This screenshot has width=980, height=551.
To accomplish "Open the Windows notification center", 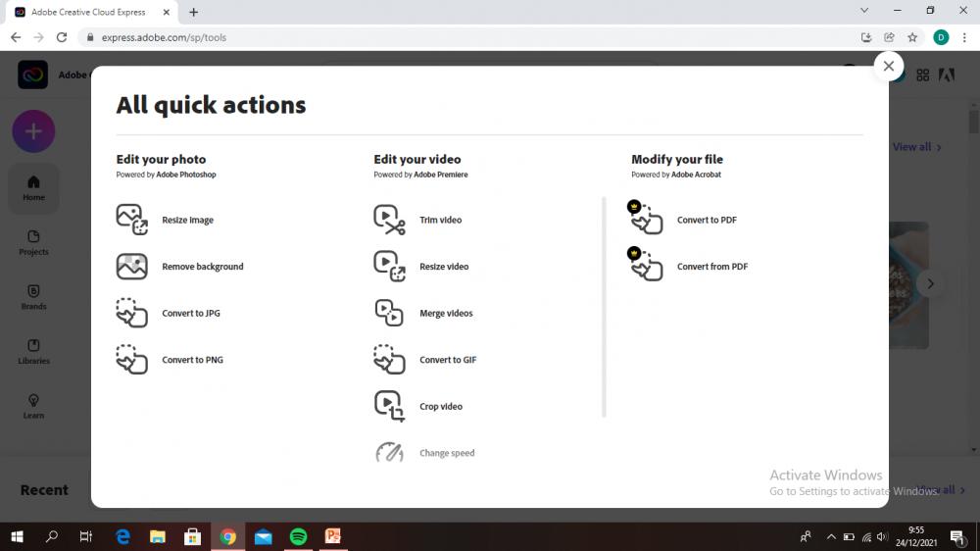I will pyautogui.click(x=957, y=536).
